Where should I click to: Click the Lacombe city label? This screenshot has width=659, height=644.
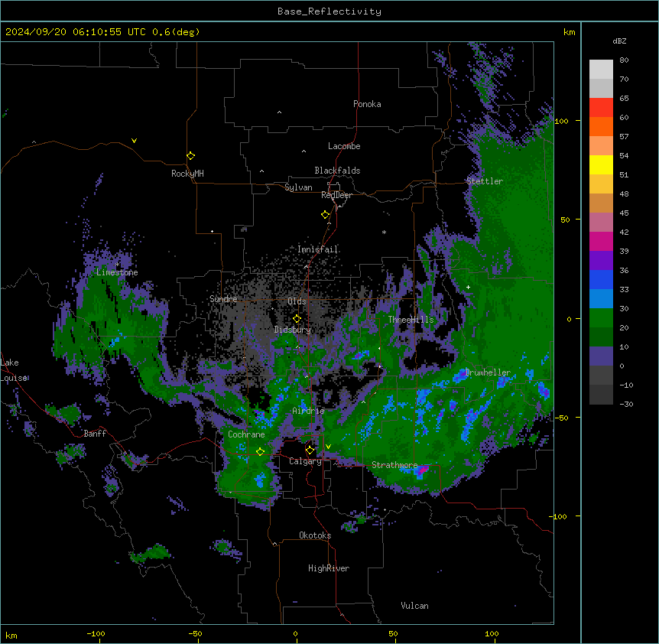(x=344, y=146)
